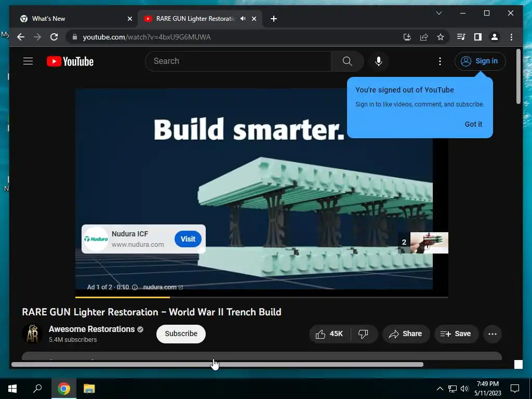The height and width of the screenshot is (399, 532).
Task: Go back with browser back arrow
Action: click(x=21, y=37)
